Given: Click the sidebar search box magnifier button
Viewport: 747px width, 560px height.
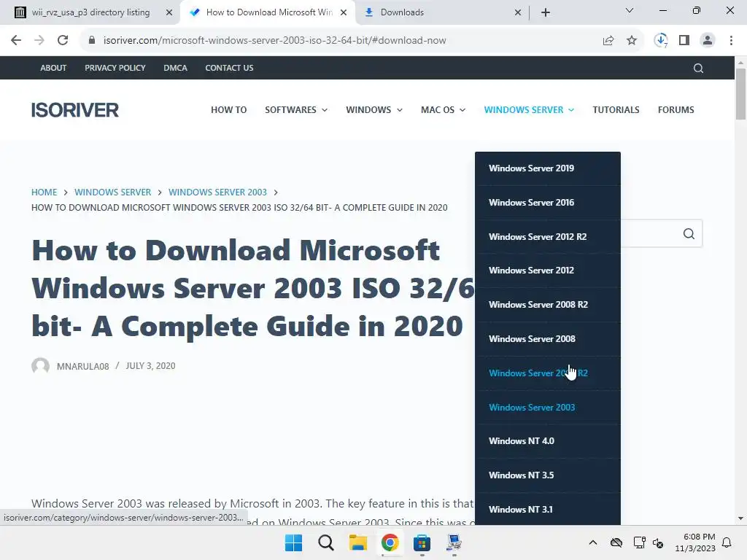Looking at the screenshot, I should point(689,234).
